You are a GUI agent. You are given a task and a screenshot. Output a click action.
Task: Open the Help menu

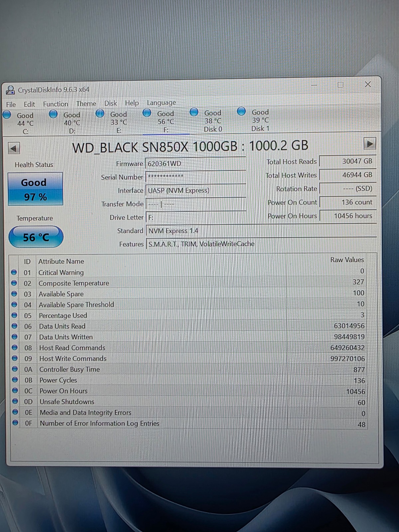132,103
